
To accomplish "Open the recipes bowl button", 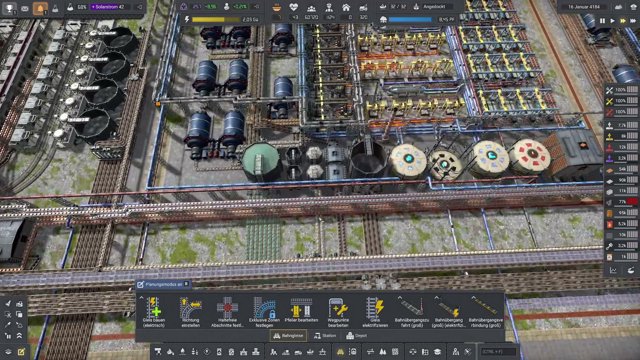I will click(x=631, y=270).
